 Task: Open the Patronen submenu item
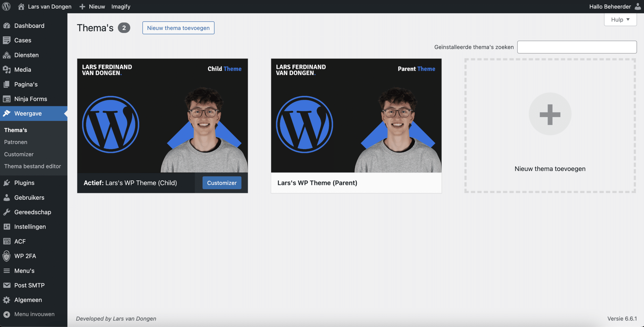(16, 142)
